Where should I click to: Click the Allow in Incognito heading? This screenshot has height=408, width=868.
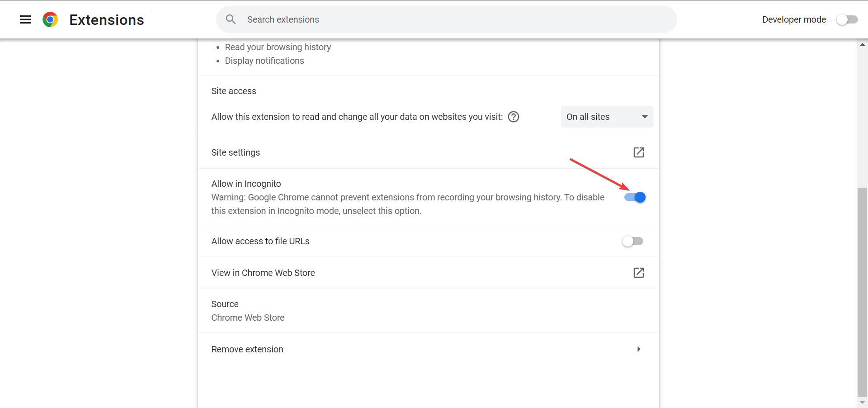246,184
